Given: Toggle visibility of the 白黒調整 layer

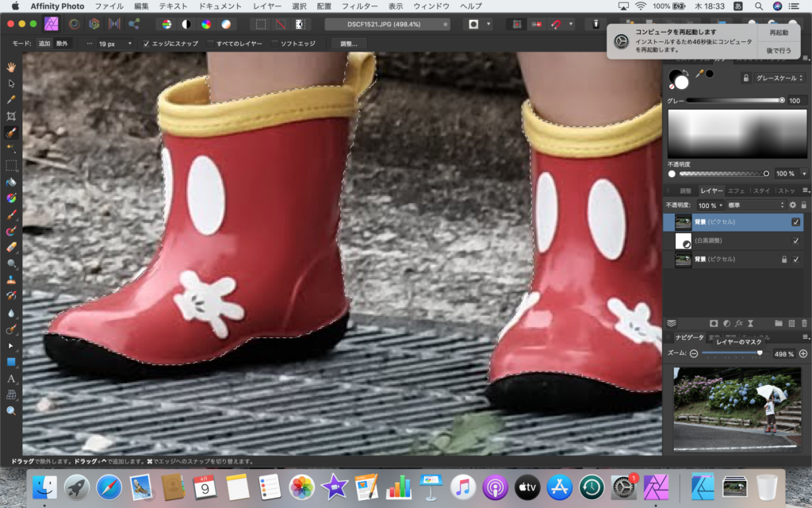Looking at the screenshot, I should pyautogui.click(x=795, y=241).
